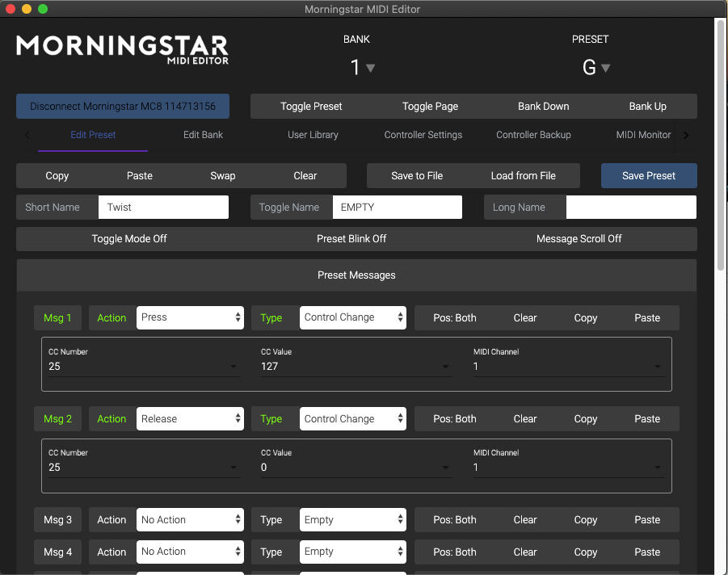Click the tab bar left scroll chevron
Image resolution: width=728 pixels, height=575 pixels.
(27, 135)
